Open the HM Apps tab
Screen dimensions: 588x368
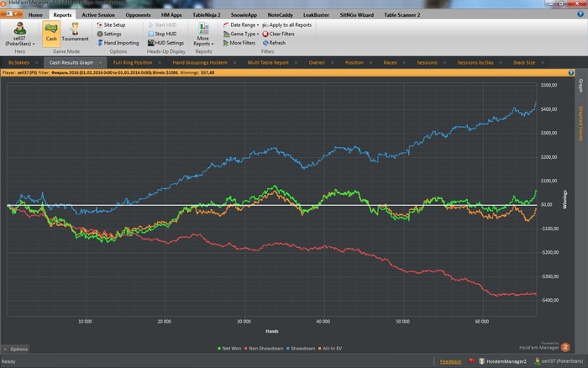click(171, 15)
